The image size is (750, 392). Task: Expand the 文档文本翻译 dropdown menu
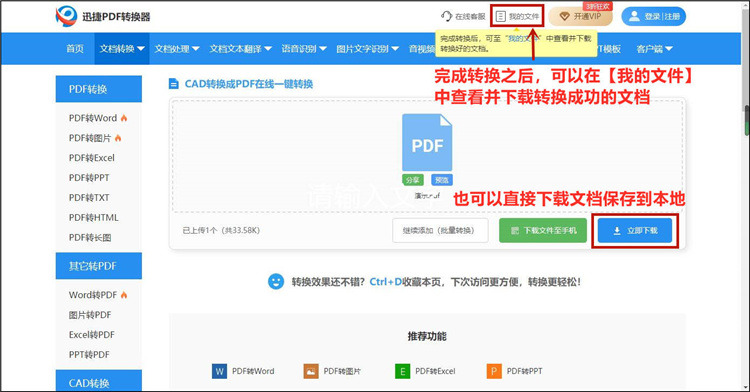(241, 49)
